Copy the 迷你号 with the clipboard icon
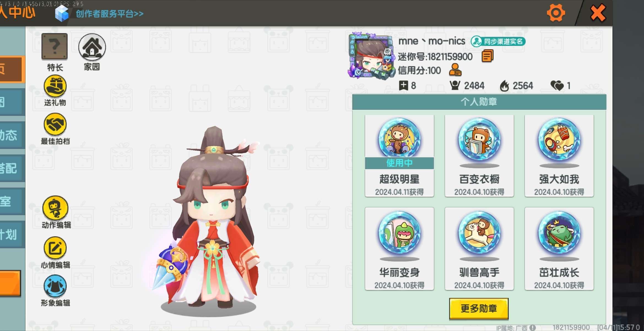This screenshot has height=331, width=644. point(487,56)
